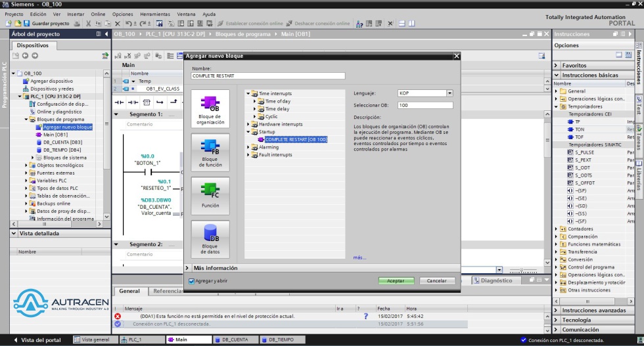Expand the Hardware interrupts folder

coord(248,124)
